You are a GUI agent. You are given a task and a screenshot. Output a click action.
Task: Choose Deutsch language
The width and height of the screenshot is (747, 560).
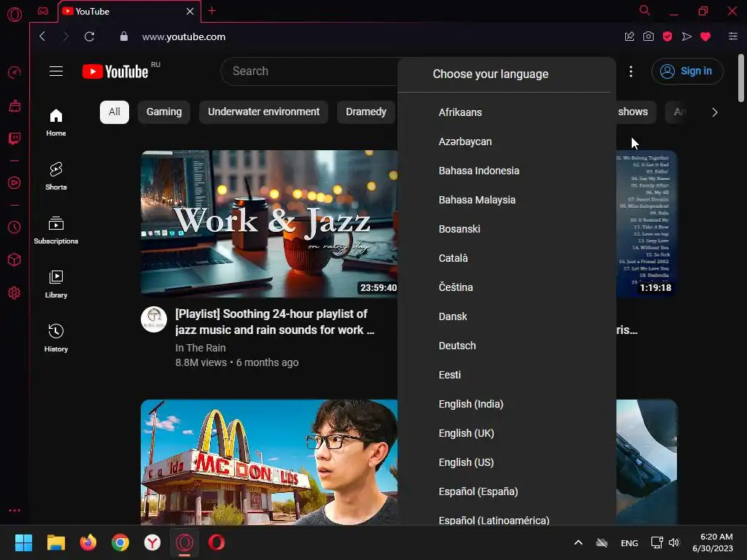pos(507,346)
